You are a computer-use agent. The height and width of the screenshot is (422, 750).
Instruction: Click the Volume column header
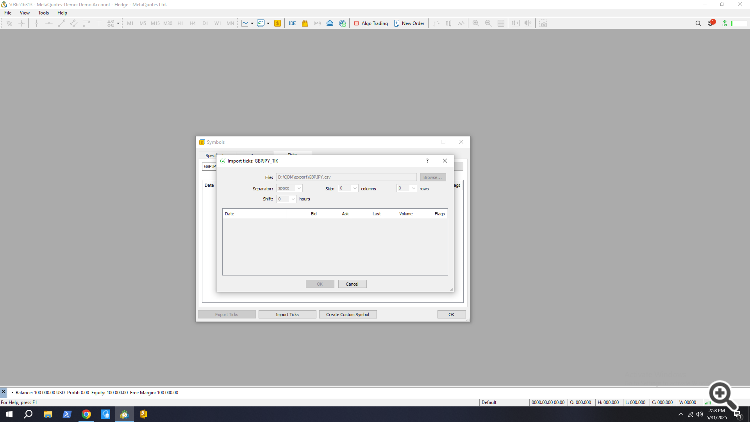point(406,213)
